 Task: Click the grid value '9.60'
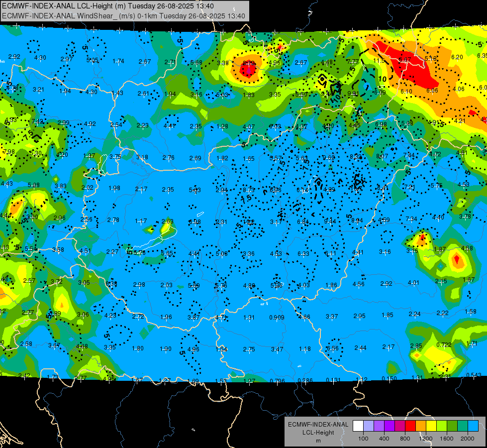coord(329,158)
